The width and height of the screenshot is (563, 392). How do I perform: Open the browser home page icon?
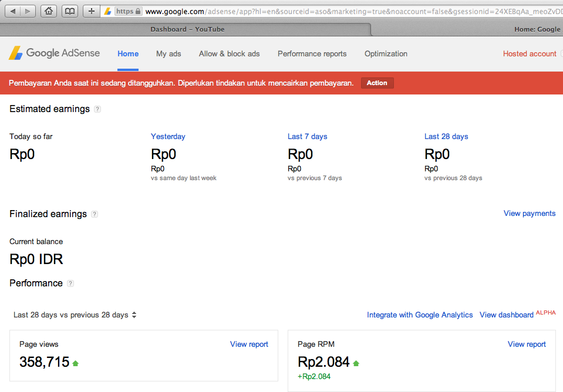point(49,11)
